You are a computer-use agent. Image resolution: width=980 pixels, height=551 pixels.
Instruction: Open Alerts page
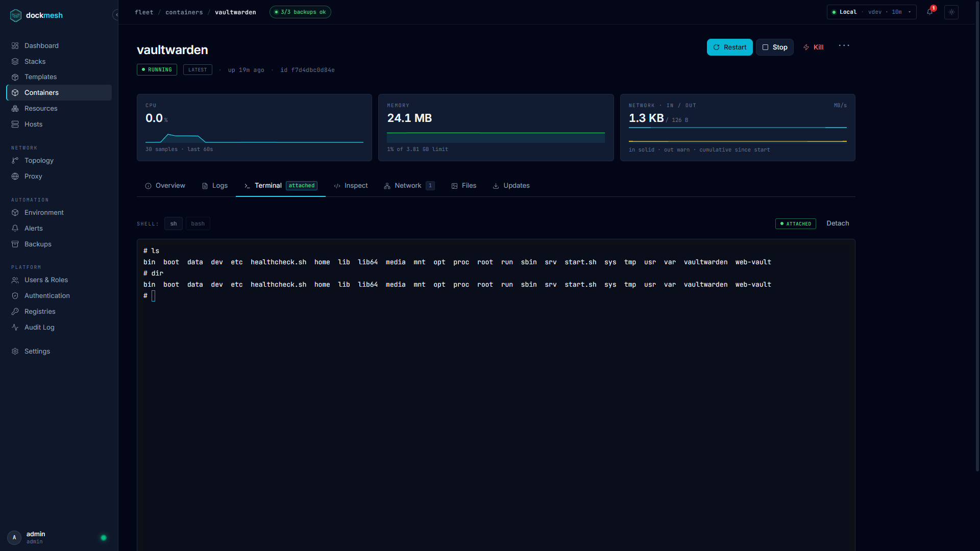pos(59,228)
